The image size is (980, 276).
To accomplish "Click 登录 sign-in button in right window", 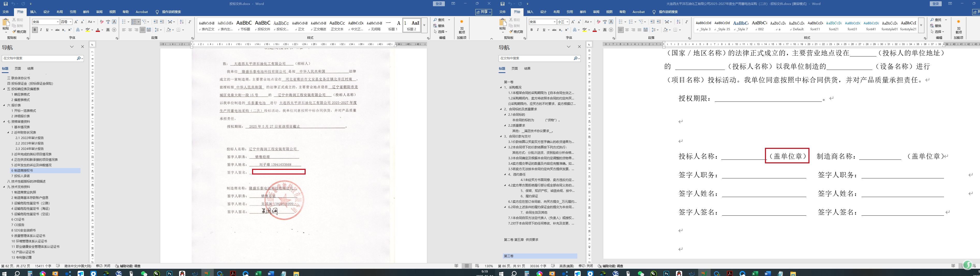I will 935,4.
